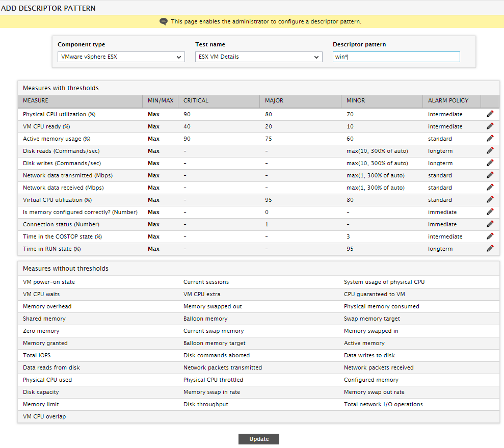The height and width of the screenshot is (448, 504).
Task: Edit thresholds for Time in RUN state (%)
Action: pyautogui.click(x=490, y=248)
